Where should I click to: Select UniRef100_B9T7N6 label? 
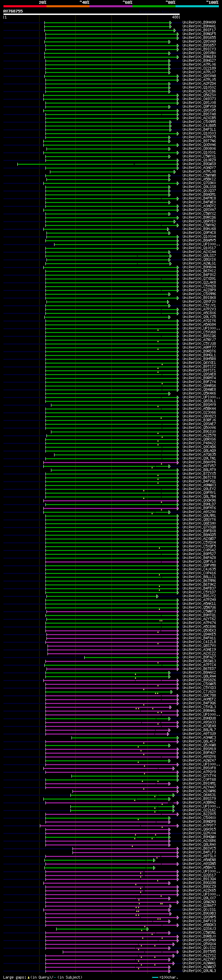[199, 141]
